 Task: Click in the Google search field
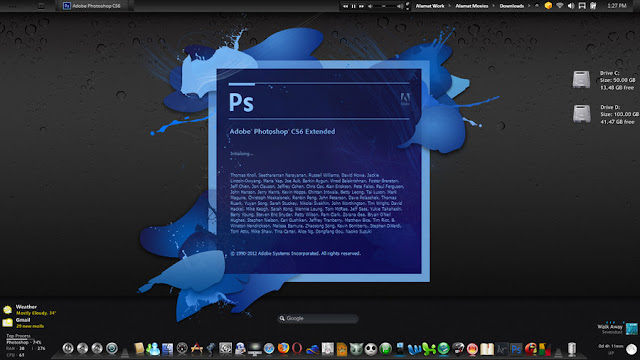[x=318, y=318]
